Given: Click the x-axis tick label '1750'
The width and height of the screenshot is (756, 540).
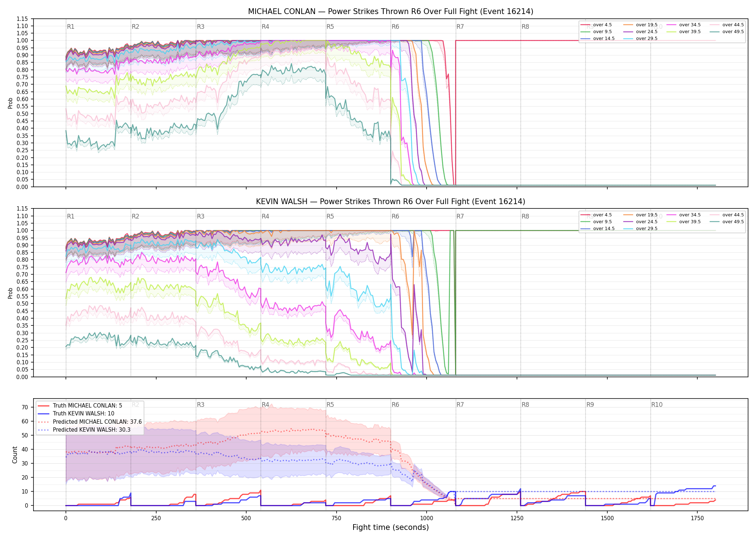Looking at the screenshot, I should point(697,518).
